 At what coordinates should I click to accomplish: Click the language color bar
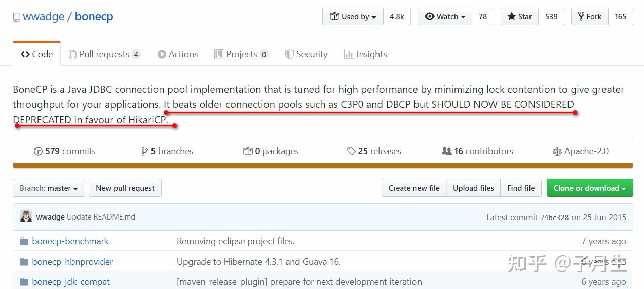pyautogui.click(x=323, y=166)
